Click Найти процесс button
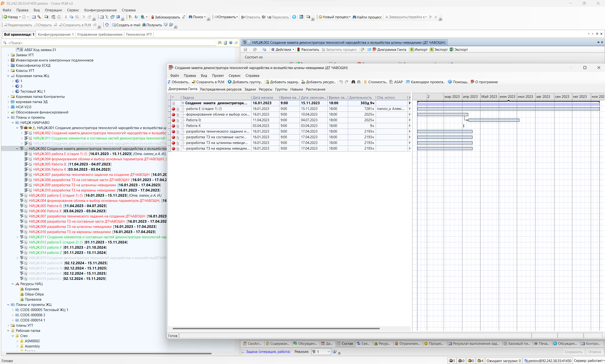Screen dimensions: 605x364 (x=367, y=17)
